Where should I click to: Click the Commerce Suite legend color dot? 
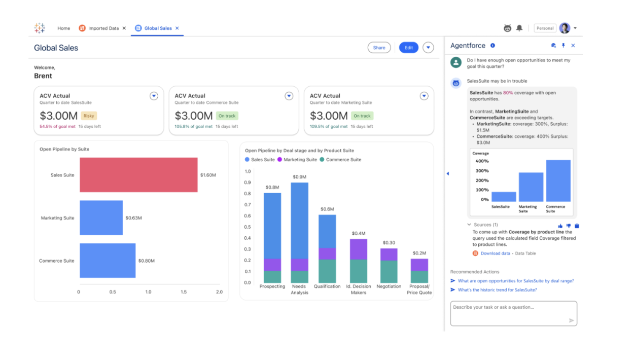pyautogui.click(x=322, y=160)
